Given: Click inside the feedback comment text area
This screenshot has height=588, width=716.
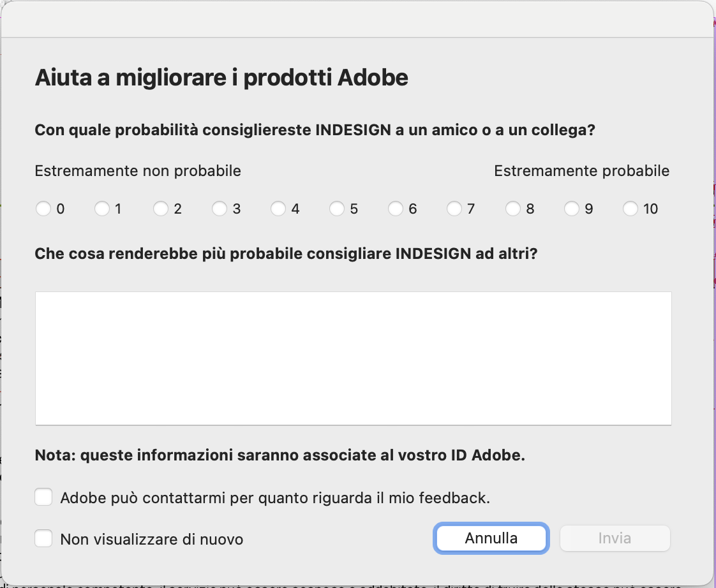Looking at the screenshot, I should (x=353, y=358).
